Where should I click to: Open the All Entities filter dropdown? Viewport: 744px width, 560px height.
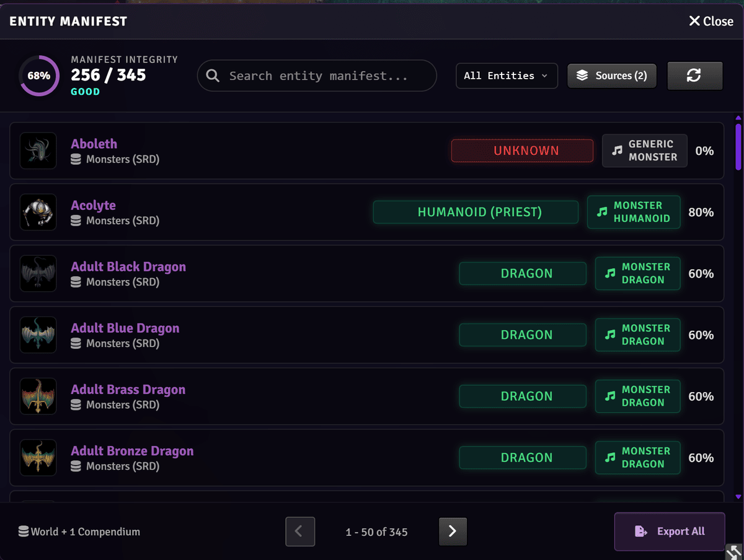point(507,76)
